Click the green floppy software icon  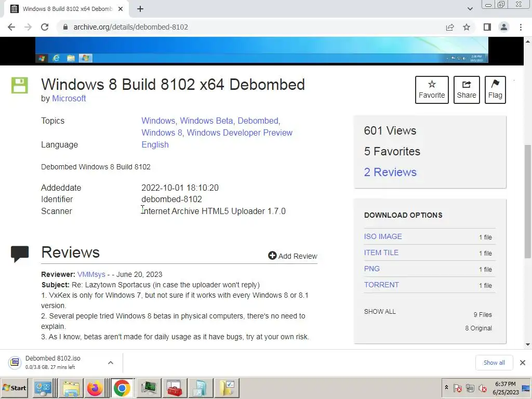[x=20, y=85]
